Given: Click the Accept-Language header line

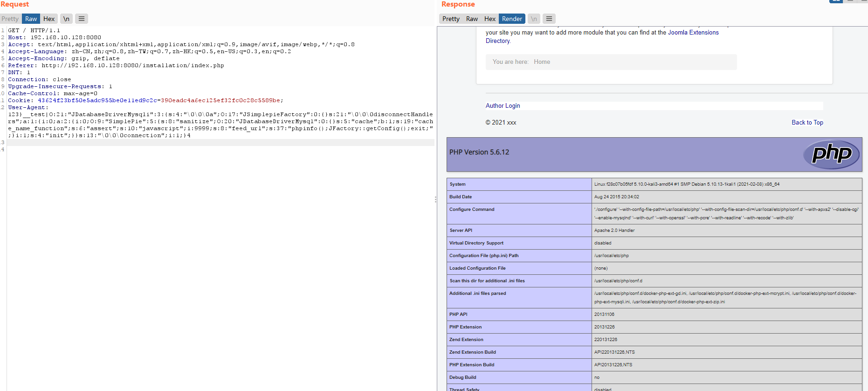Looking at the screenshot, I should click(x=149, y=51).
